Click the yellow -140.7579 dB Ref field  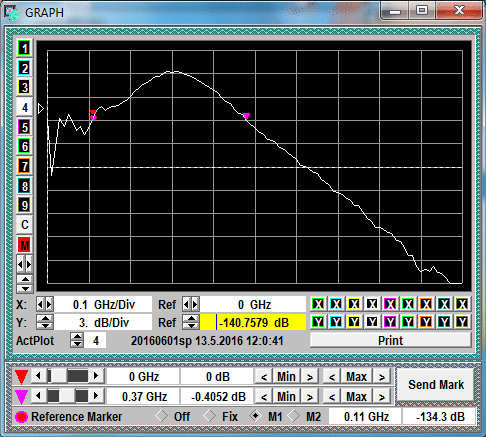(x=253, y=322)
